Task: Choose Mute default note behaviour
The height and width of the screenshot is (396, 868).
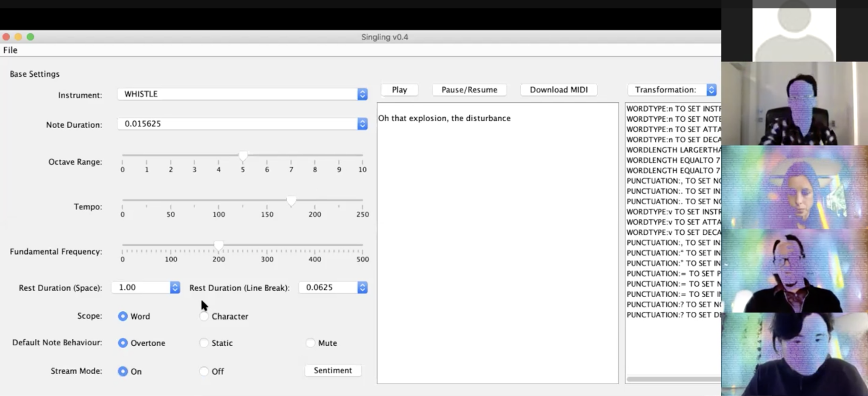Action: coord(311,343)
